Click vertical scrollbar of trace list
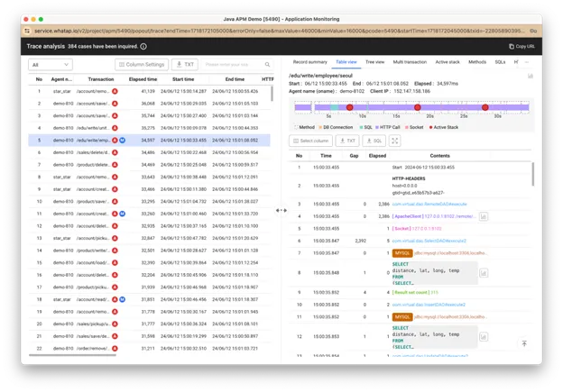The image size is (563, 392). click(272, 94)
